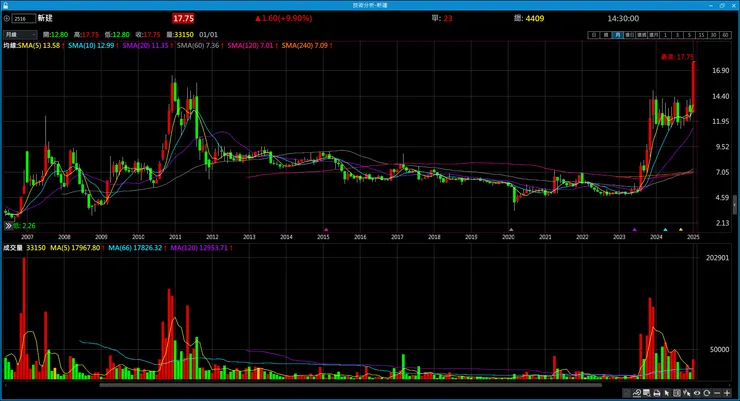Switch to the 週 weekly chart tab
This screenshot has height=401, width=740.
[605, 35]
